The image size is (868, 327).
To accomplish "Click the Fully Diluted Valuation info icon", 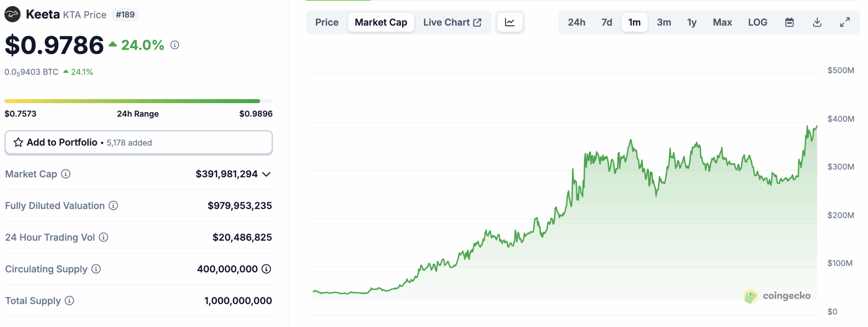I will [113, 206].
